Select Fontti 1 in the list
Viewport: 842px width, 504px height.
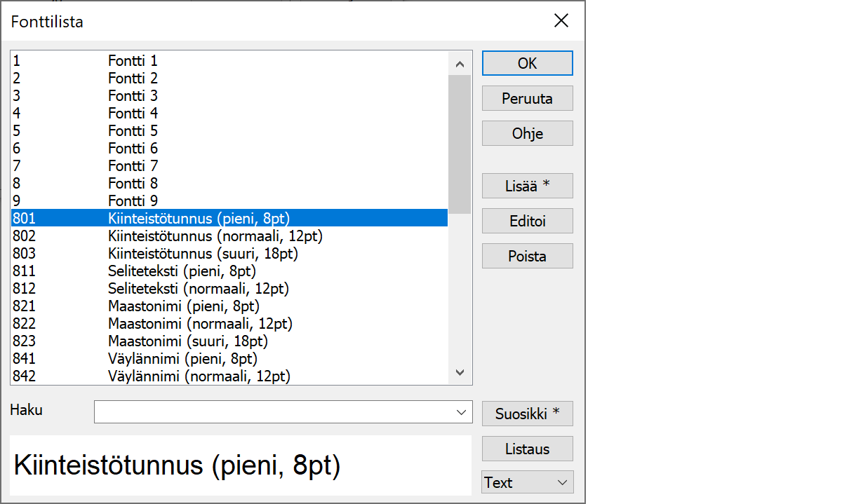tap(133, 61)
